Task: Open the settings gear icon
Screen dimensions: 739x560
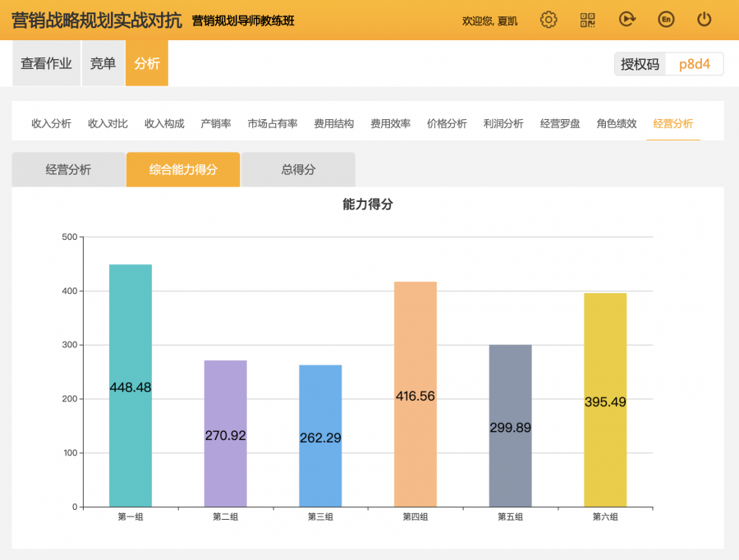Action: 549,20
